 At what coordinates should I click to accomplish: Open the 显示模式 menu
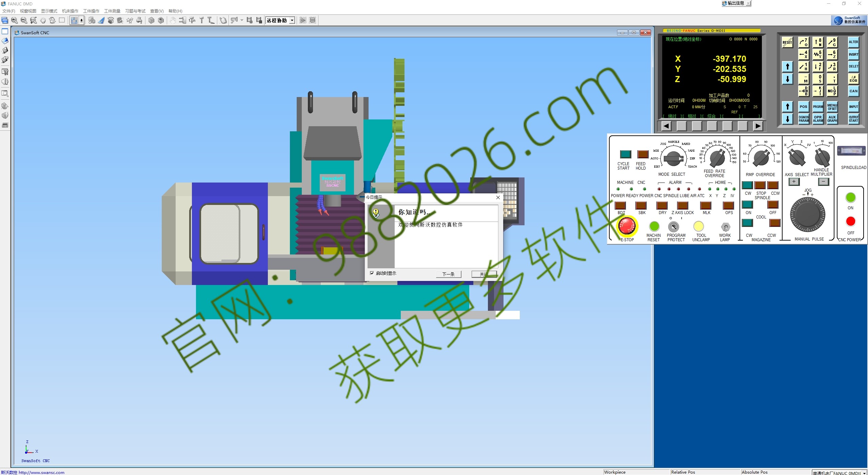(49, 11)
